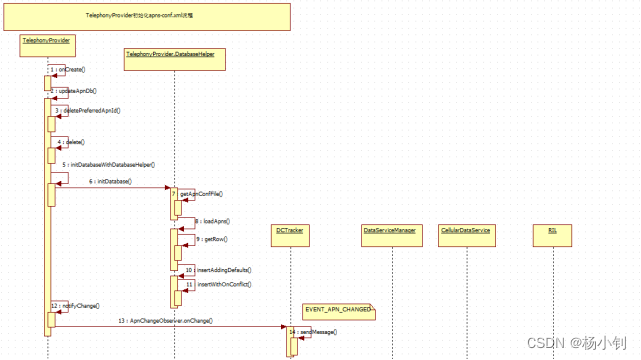641x360 pixels.
Task: Select the TelephonyProvider lifeline box
Action: 47,46
